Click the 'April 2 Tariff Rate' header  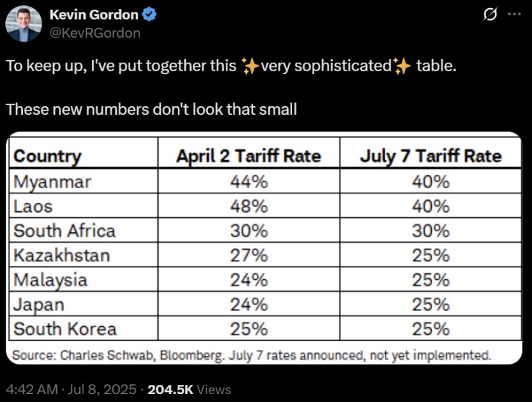pyautogui.click(x=248, y=156)
